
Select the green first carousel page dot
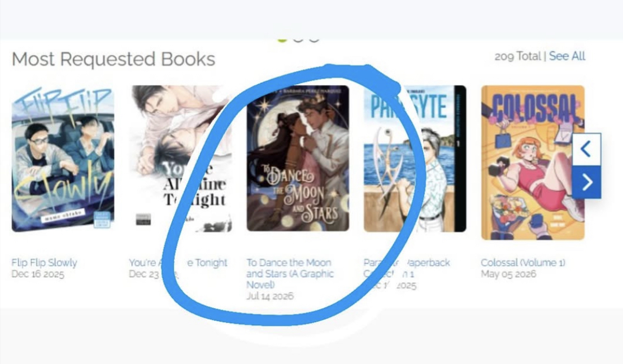(x=282, y=38)
